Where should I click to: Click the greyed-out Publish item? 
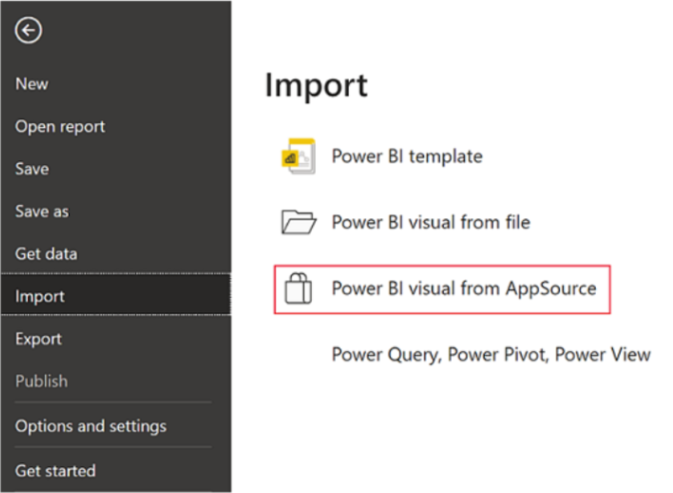pos(41,381)
